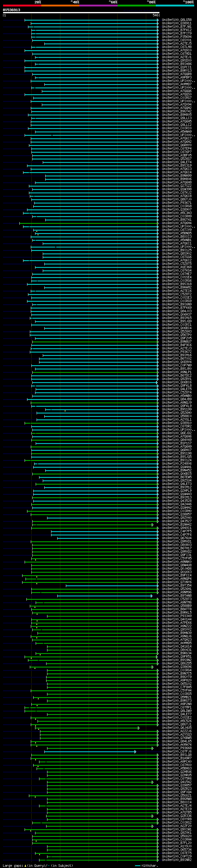Select the UniRef100_Q9SDX0 label
Image resolution: width=197 pixels, height=868 pixels.
pos(177,61)
